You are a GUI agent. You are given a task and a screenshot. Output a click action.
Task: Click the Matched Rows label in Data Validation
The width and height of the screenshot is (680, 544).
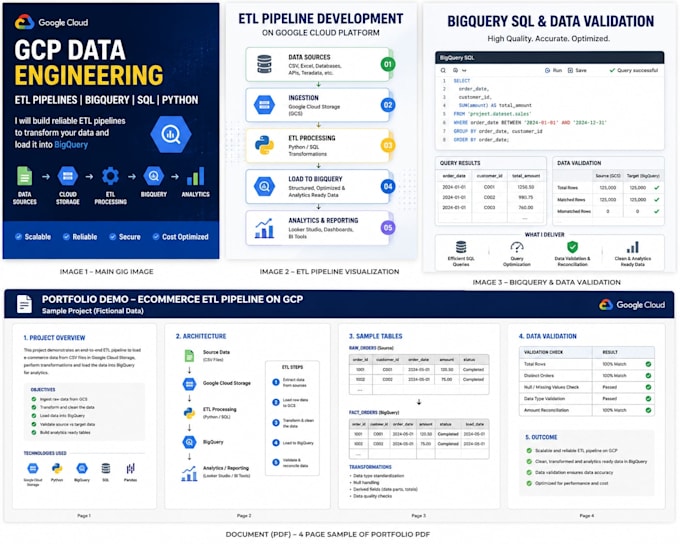pos(571,200)
